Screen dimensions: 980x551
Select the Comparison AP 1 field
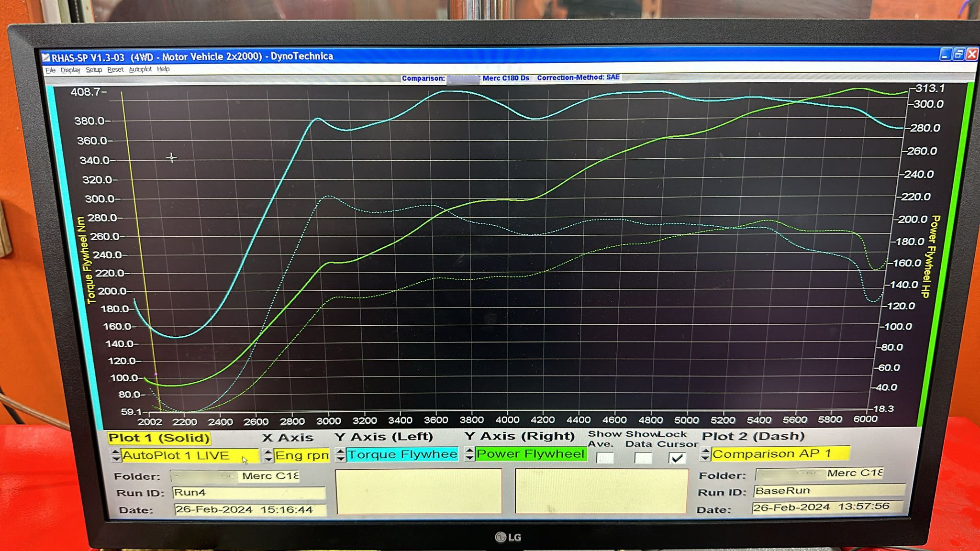click(x=780, y=453)
